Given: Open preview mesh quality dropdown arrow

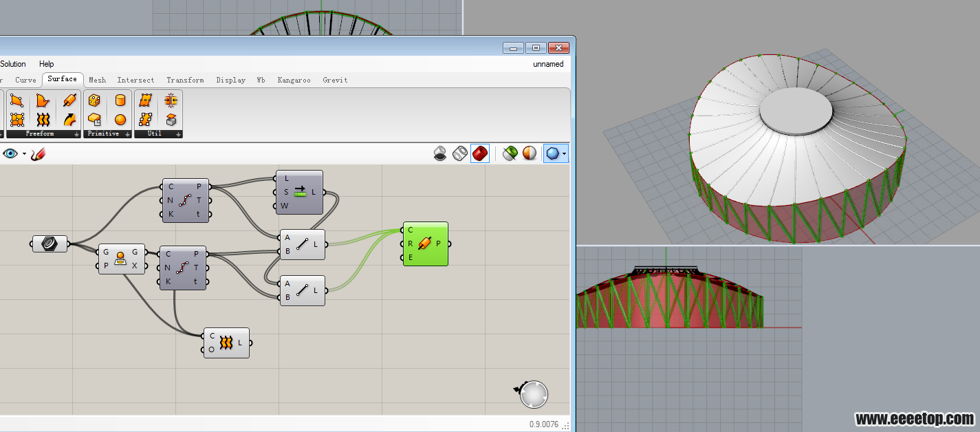Looking at the screenshot, I should pos(565,153).
